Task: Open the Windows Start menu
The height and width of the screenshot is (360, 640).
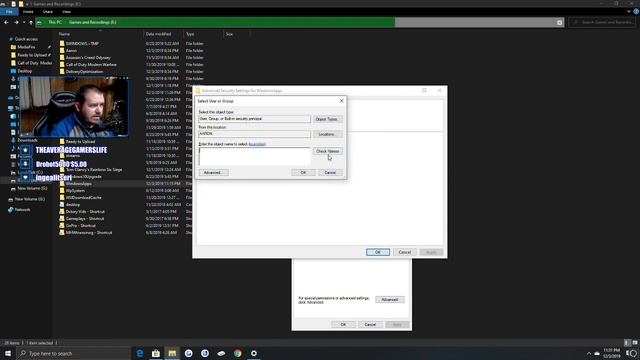Action: point(8,353)
